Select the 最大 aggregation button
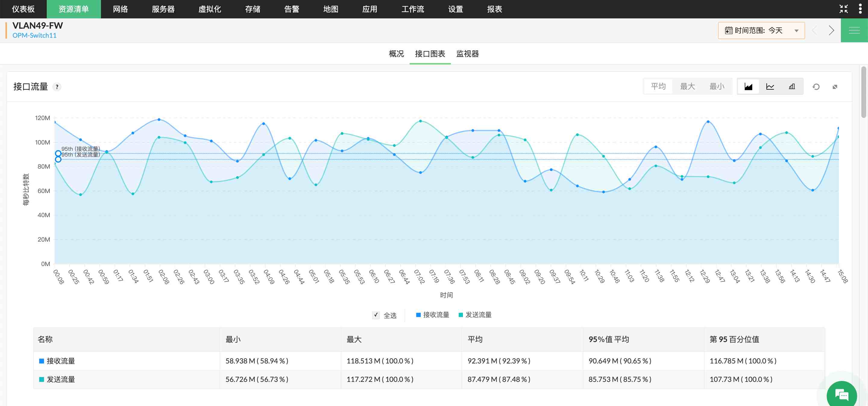 point(688,86)
